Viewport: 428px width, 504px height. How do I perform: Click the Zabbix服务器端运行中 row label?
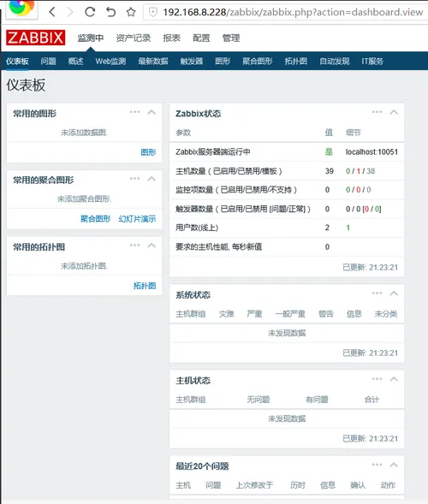(x=212, y=151)
